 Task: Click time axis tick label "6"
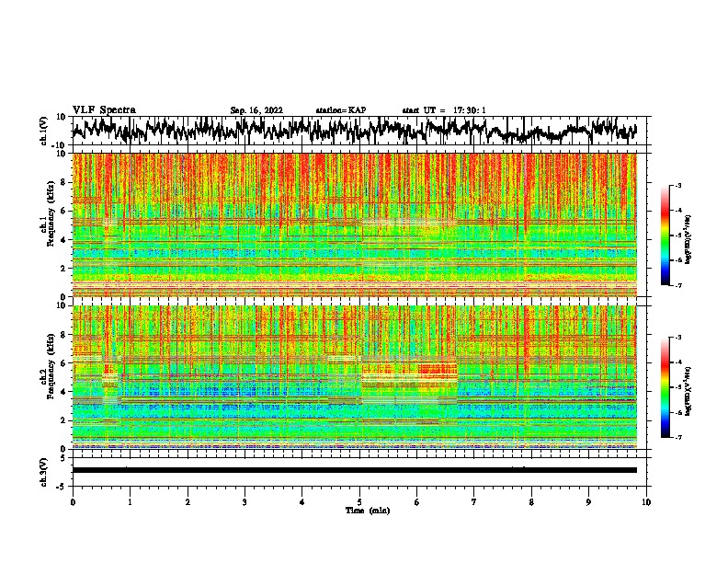point(417,502)
